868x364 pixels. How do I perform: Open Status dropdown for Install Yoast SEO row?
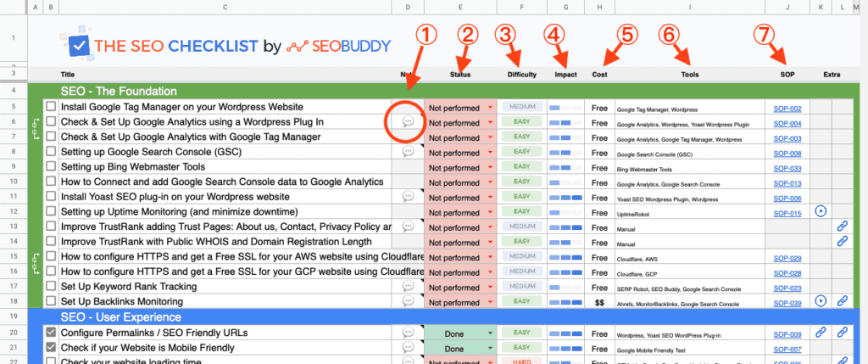click(x=491, y=198)
